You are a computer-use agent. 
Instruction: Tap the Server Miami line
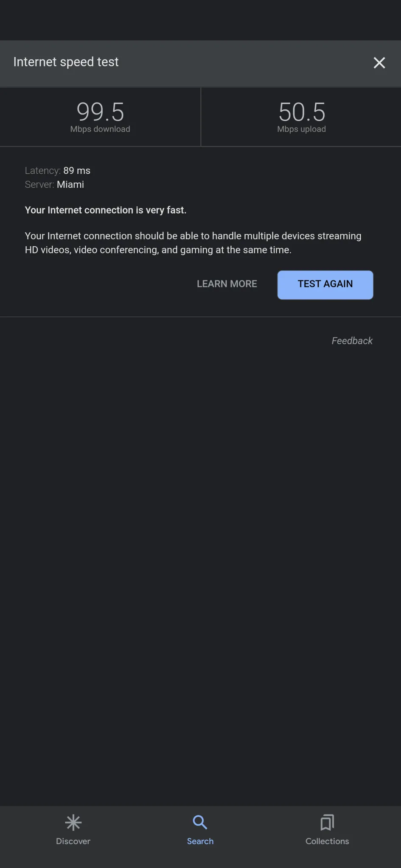tap(54, 184)
